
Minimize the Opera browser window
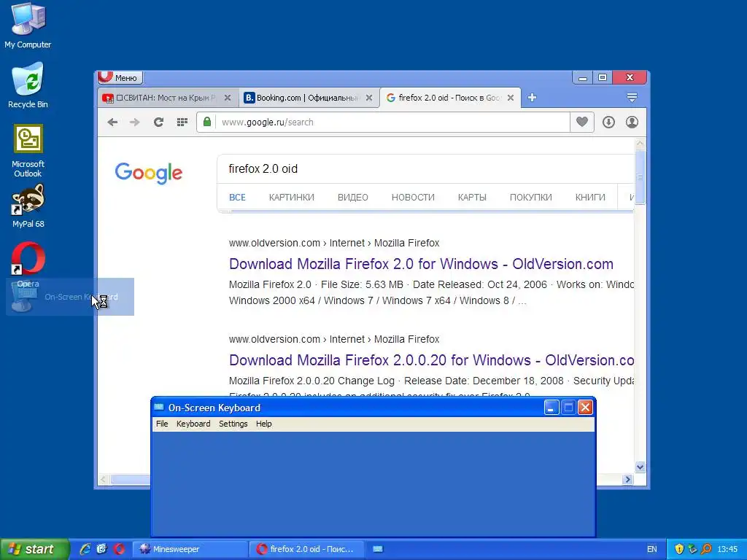tap(582, 77)
